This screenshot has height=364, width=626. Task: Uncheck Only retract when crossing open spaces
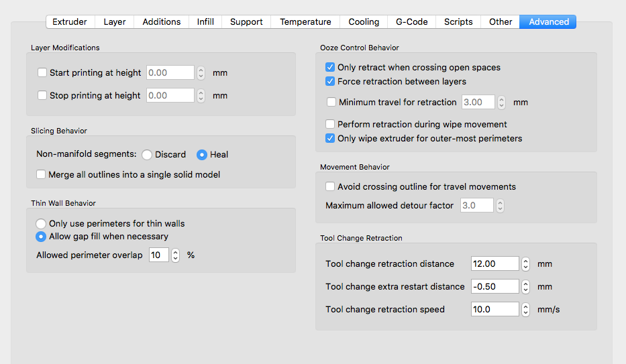pos(330,67)
